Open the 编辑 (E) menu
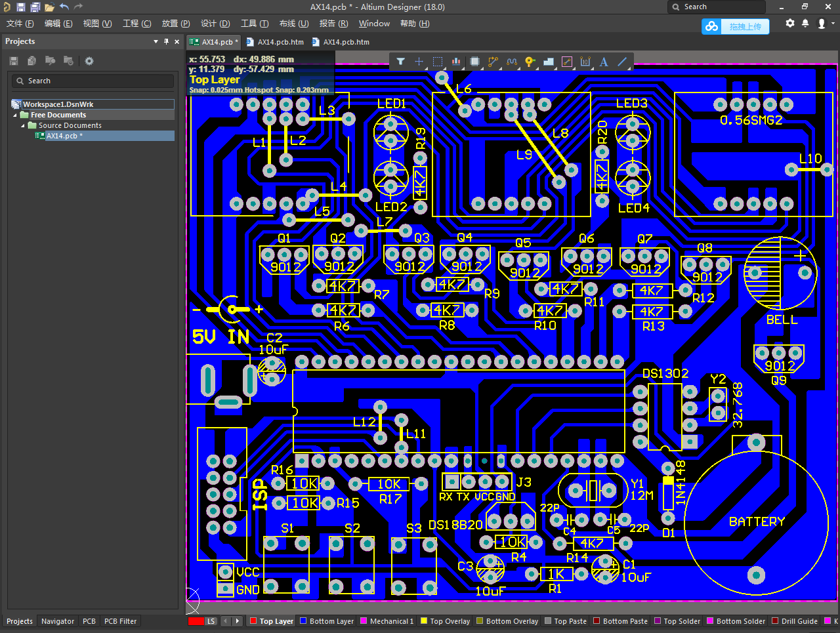 58,24
